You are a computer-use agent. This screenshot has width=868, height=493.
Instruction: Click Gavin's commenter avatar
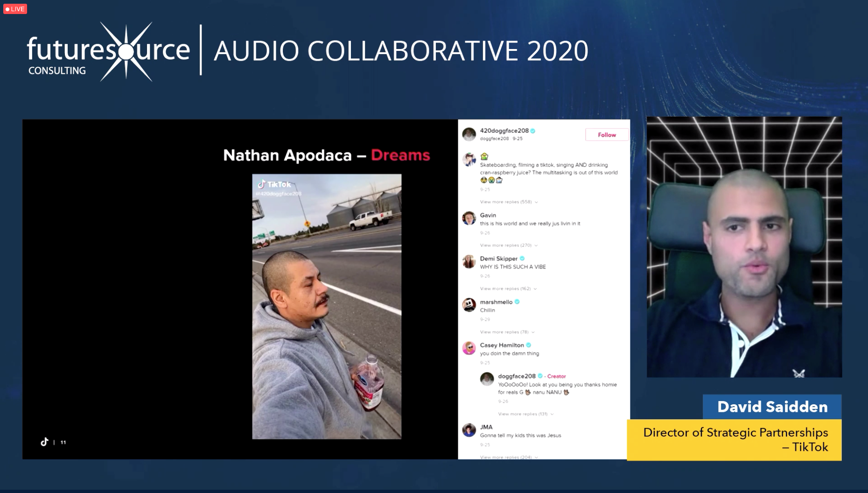pos(469,218)
